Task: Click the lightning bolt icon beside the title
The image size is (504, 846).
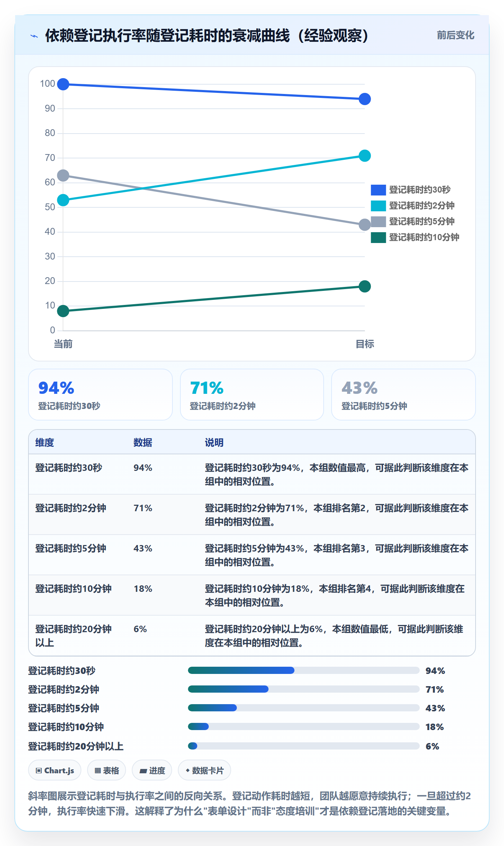Action: point(34,36)
